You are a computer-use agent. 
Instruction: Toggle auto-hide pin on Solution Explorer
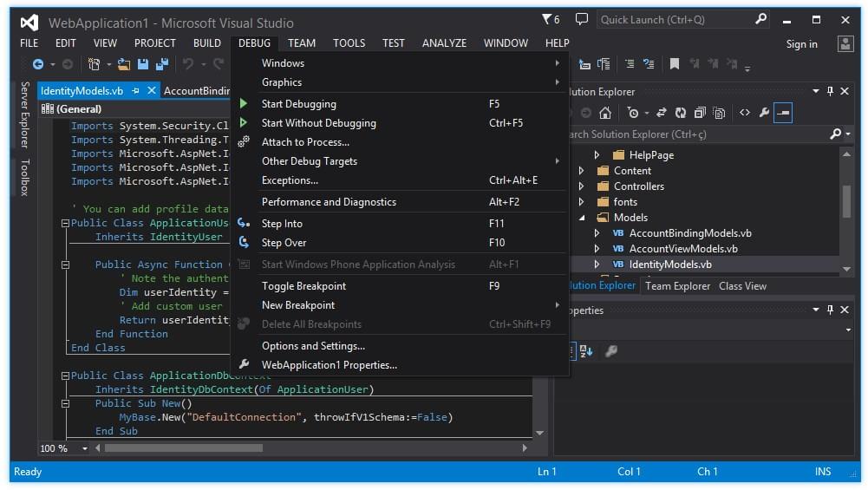pos(830,91)
